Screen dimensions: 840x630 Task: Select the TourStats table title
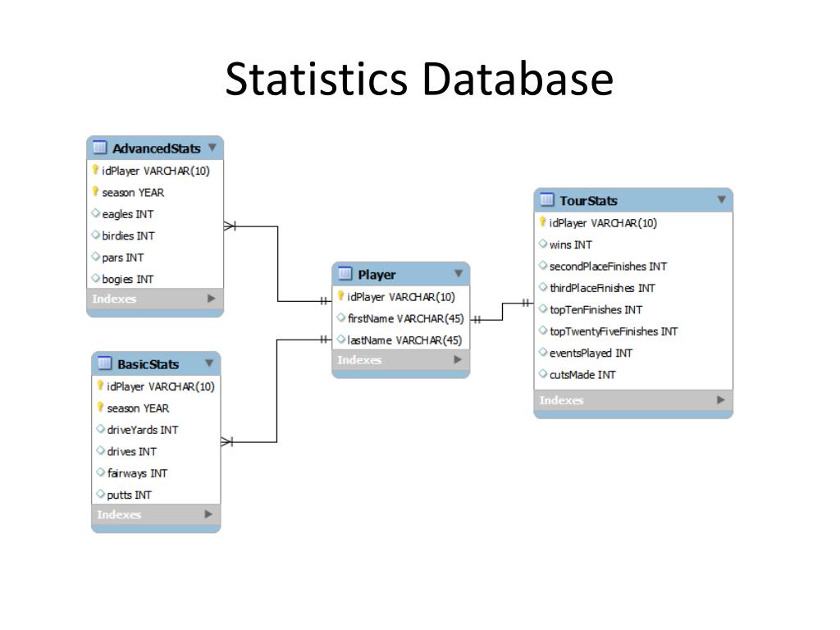[x=589, y=201]
